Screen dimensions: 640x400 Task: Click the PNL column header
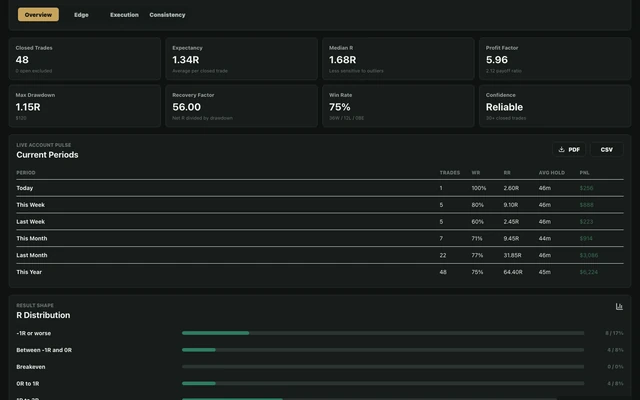click(584, 173)
